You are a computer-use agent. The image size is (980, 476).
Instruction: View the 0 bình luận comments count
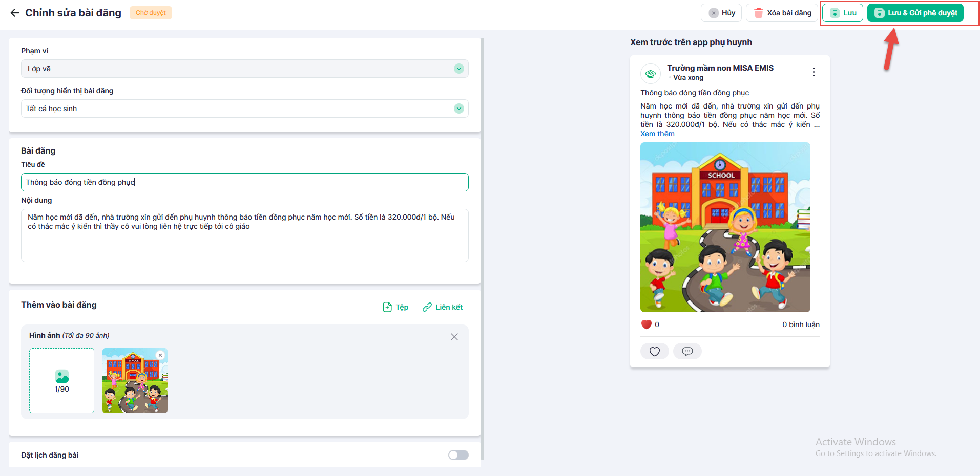[801, 324]
